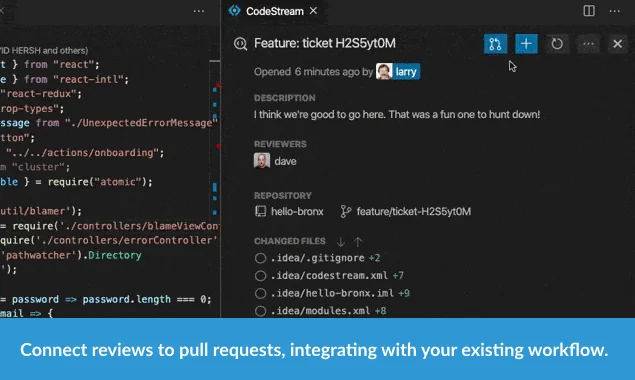
Task: Close the review panel with X
Action: (617, 44)
